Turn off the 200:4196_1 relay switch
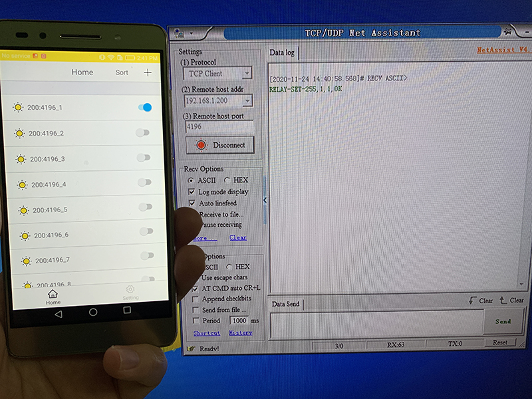Screen dimensions: 532x399 pos(144,107)
